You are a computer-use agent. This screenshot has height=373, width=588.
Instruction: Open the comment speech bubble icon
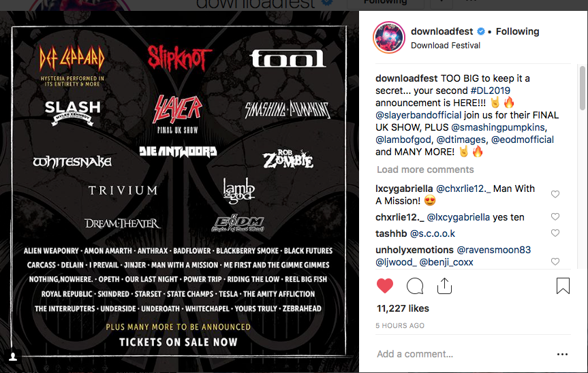click(415, 286)
